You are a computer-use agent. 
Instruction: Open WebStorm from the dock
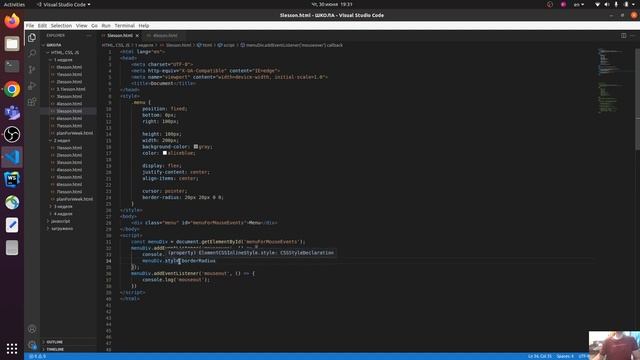click(12, 180)
